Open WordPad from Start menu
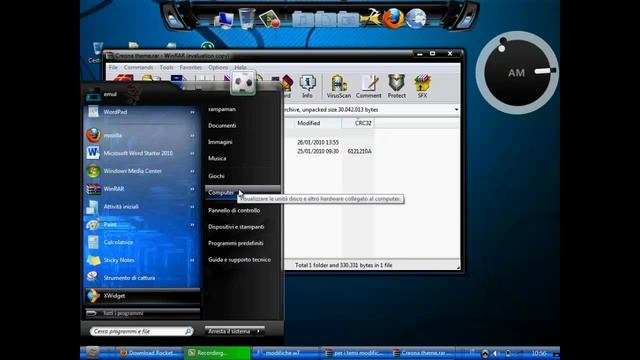The image size is (640, 360). (x=141, y=112)
